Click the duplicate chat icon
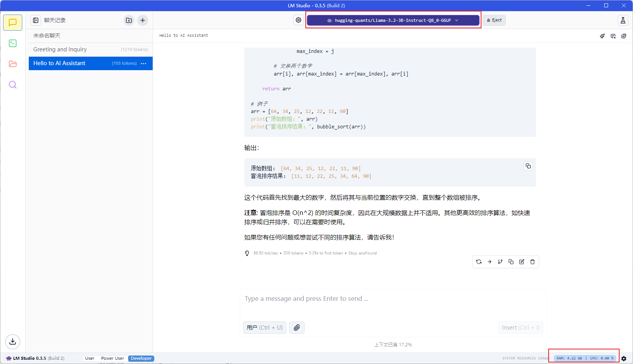The height and width of the screenshot is (364, 633). point(624,36)
